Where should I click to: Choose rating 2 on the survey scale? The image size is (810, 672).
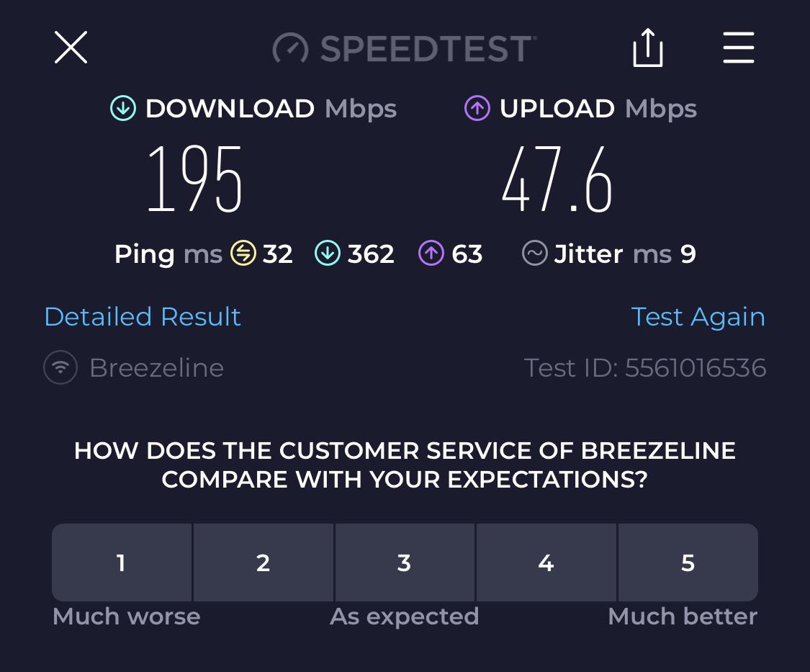263,563
